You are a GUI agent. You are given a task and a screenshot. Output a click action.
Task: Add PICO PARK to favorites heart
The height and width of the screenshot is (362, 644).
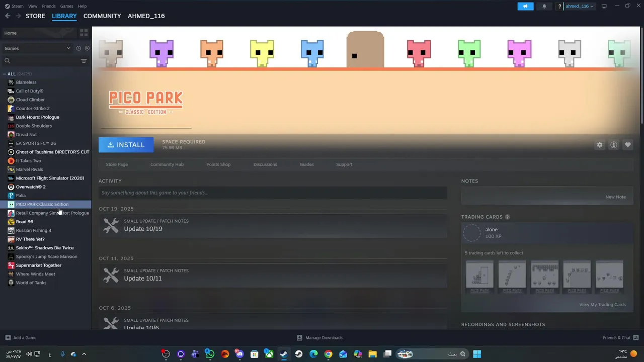point(627,145)
